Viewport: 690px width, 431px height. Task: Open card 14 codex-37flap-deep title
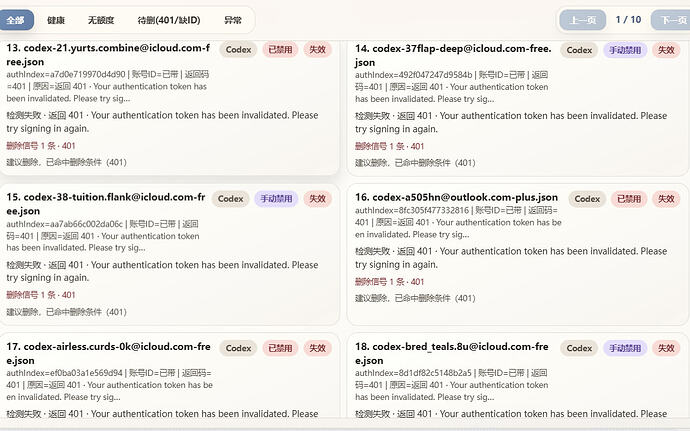[453, 55]
